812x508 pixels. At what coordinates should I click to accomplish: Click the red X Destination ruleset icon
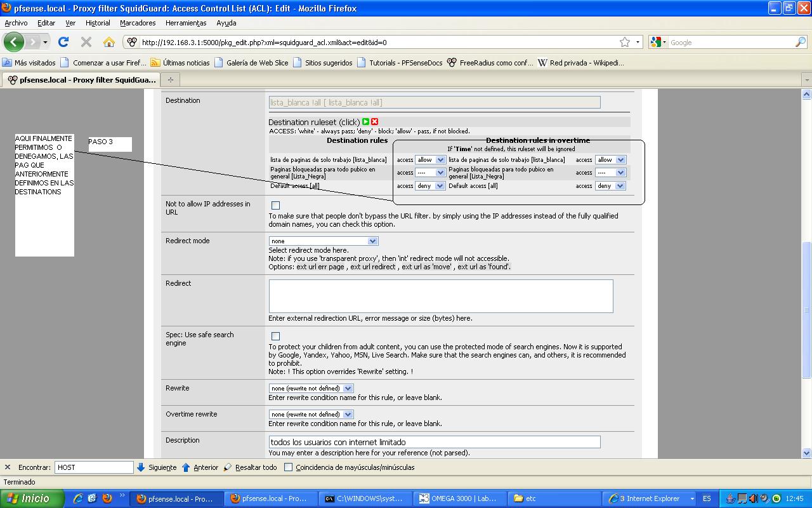375,122
